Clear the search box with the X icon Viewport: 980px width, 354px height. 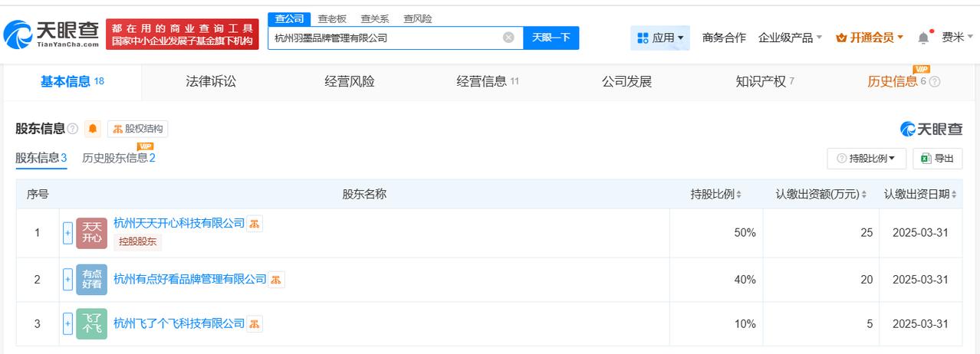(x=508, y=38)
